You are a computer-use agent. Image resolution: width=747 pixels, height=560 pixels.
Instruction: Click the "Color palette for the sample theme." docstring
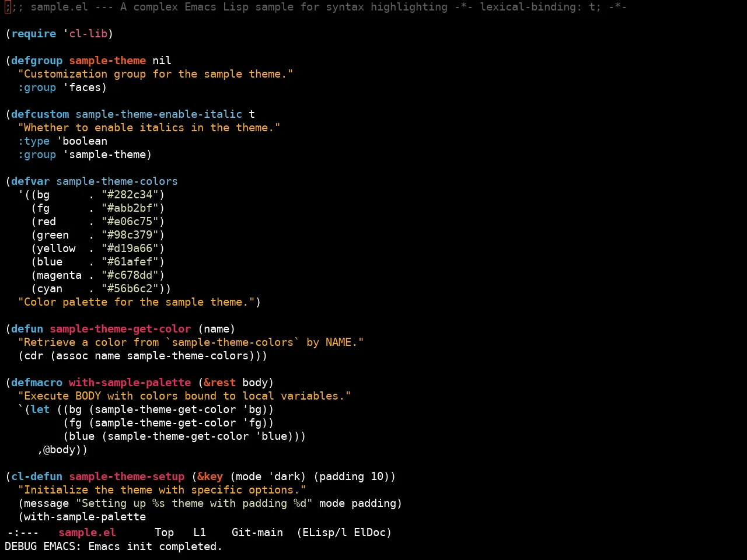136,302
